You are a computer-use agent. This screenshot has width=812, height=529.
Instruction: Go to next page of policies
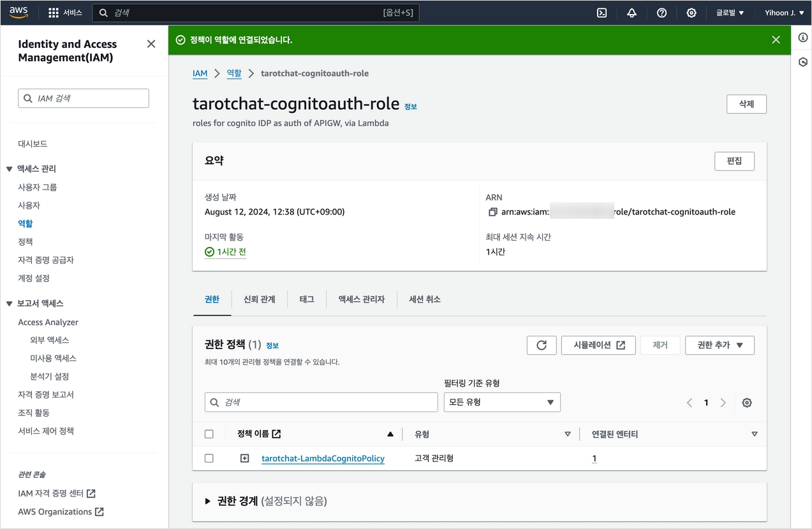pos(723,403)
